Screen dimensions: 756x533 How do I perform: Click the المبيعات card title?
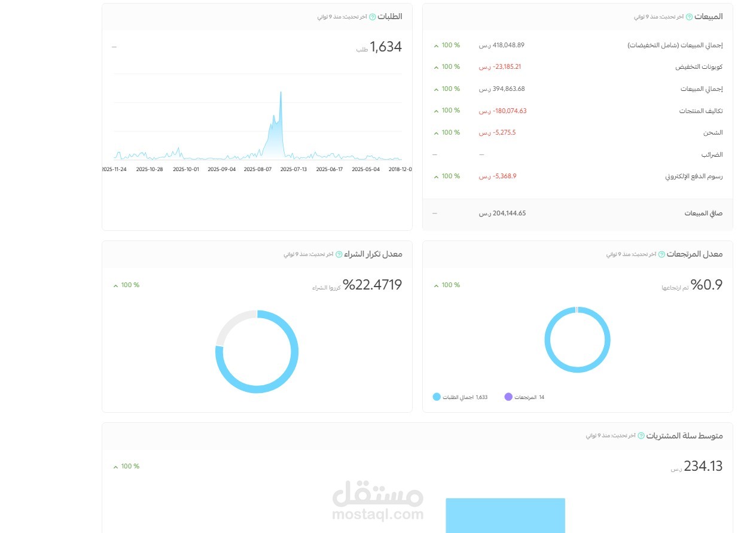[709, 17]
